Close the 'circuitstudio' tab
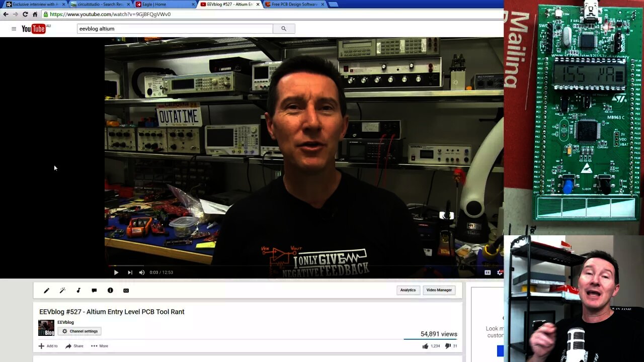The height and width of the screenshot is (362, 644). [129, 4]
